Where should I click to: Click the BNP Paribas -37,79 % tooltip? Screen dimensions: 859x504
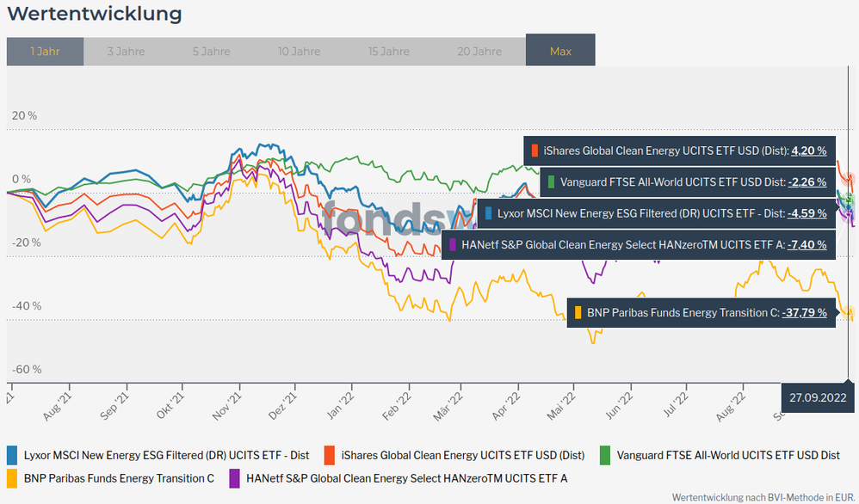pyautogui.click(x=701, y=312)
